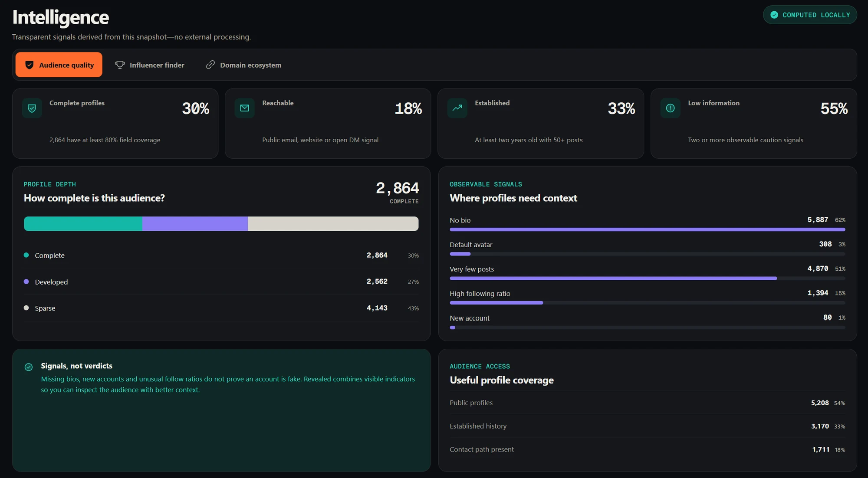Click the 55% value in Low information card
This screenshot has height=478, width=868.
834,108
